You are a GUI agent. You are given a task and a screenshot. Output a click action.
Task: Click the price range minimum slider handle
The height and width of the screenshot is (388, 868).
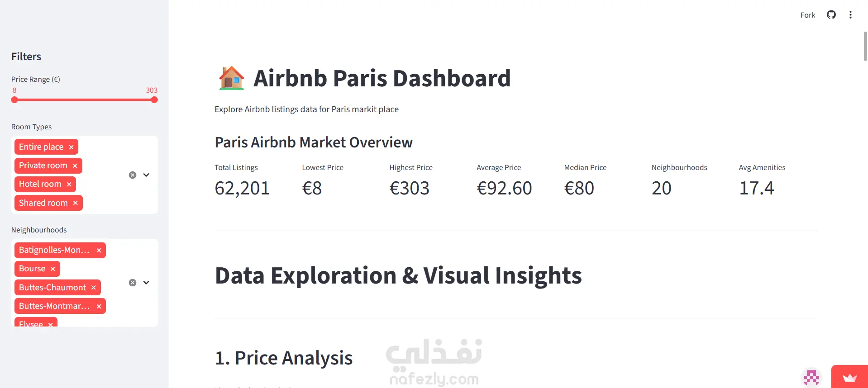click(x=14, y=100)
